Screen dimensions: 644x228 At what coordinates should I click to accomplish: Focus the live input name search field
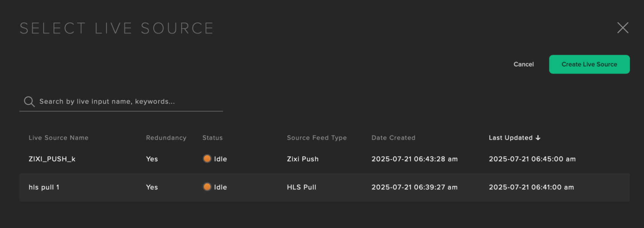pos(129,102)
